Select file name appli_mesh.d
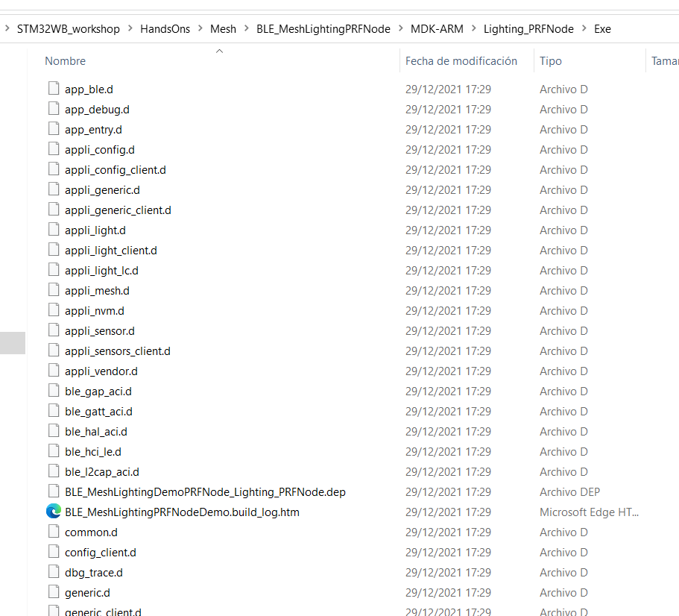The height and width of the screenshot is (616, 679). pyautogui.click(x=97, y=291)
